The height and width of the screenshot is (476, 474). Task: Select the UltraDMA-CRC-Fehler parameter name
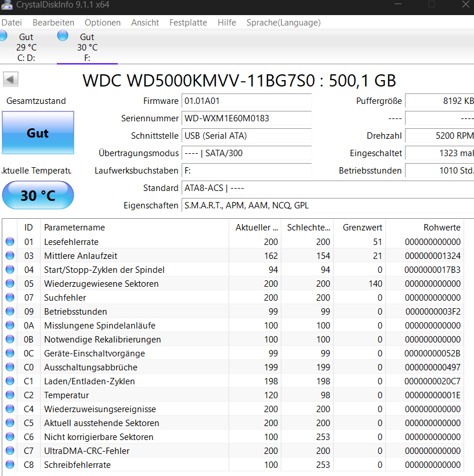coord(87,451)
